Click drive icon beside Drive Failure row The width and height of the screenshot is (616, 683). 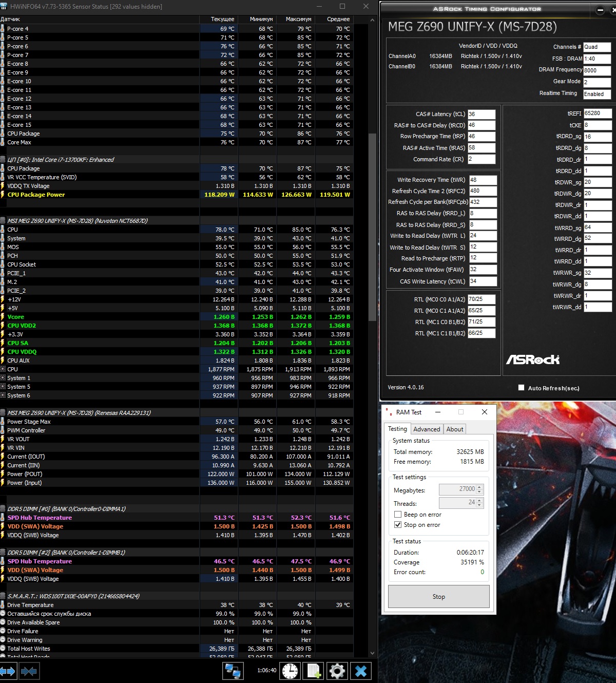(3, 631)
